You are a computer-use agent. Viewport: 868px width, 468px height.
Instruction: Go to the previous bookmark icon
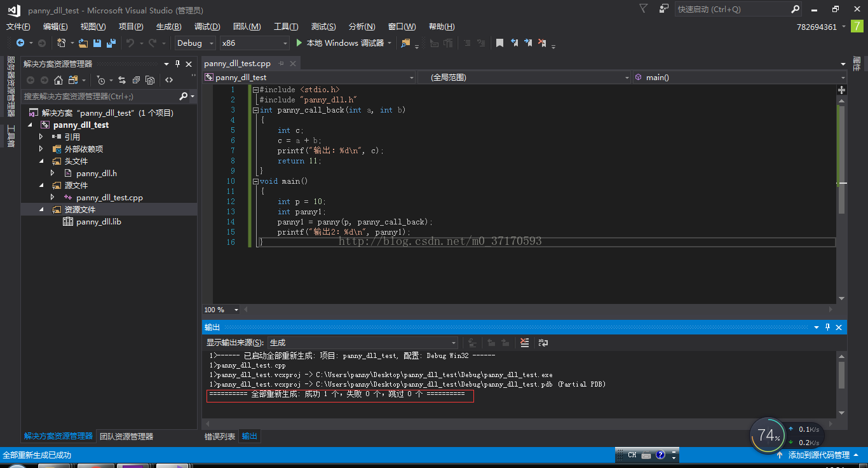point(514,43)
